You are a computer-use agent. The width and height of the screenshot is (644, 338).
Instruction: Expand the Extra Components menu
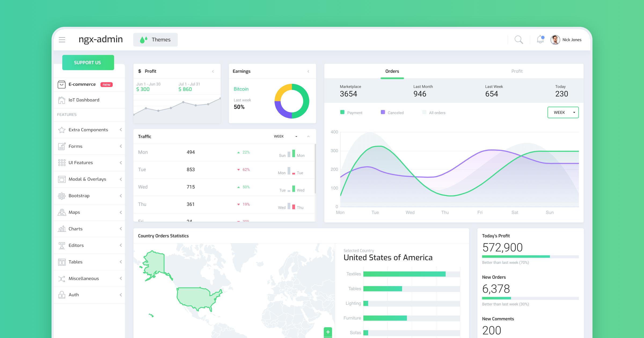pyautogui.click(x=89, y=130)
